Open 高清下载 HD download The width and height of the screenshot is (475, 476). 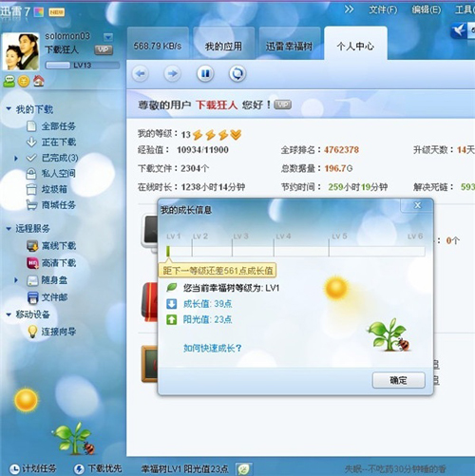(59, 263)
